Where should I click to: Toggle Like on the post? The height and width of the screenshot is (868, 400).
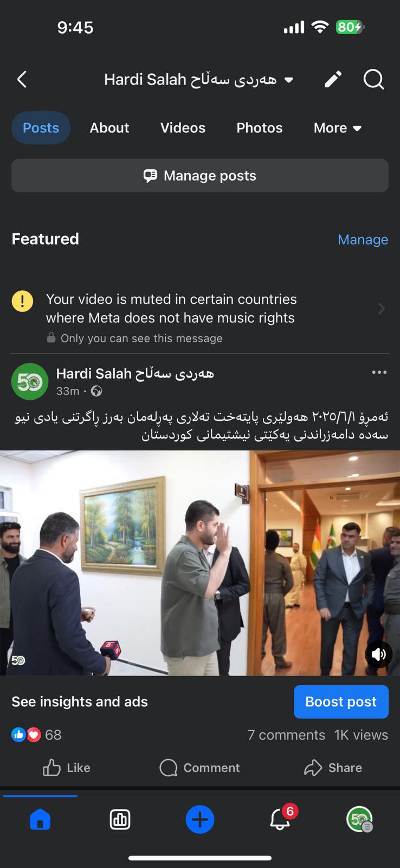67,768
